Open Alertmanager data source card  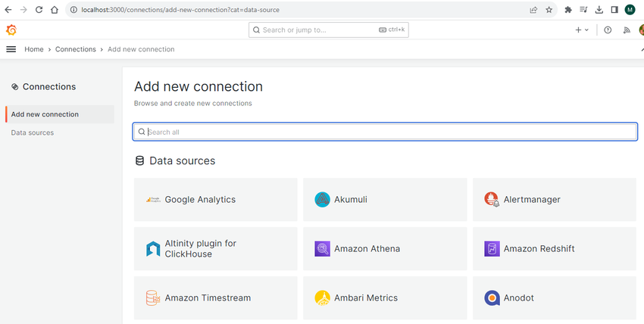(x=555, y=200)
